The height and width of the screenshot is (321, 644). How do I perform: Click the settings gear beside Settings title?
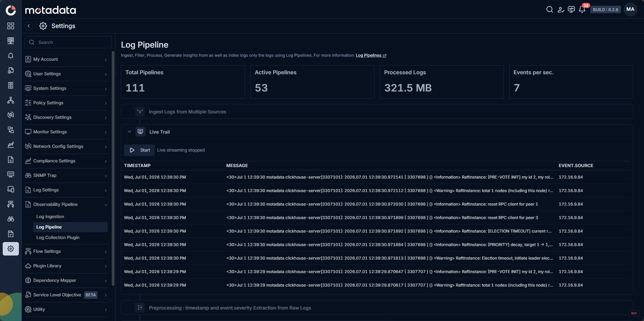pos(43,26)
